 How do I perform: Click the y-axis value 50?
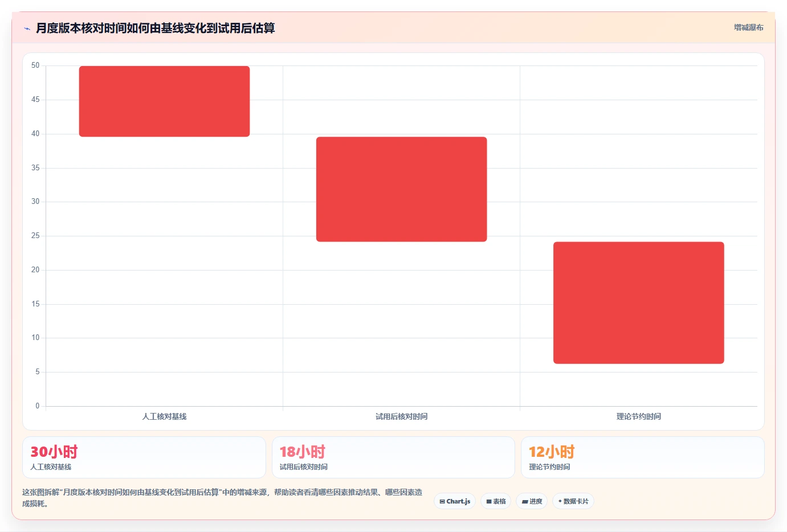coord(35,66)
